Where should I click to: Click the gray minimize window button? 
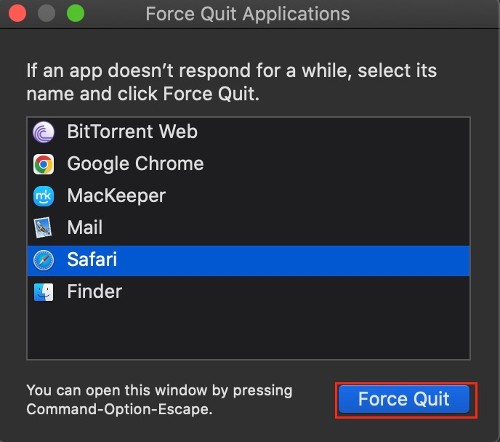[46, 14]
